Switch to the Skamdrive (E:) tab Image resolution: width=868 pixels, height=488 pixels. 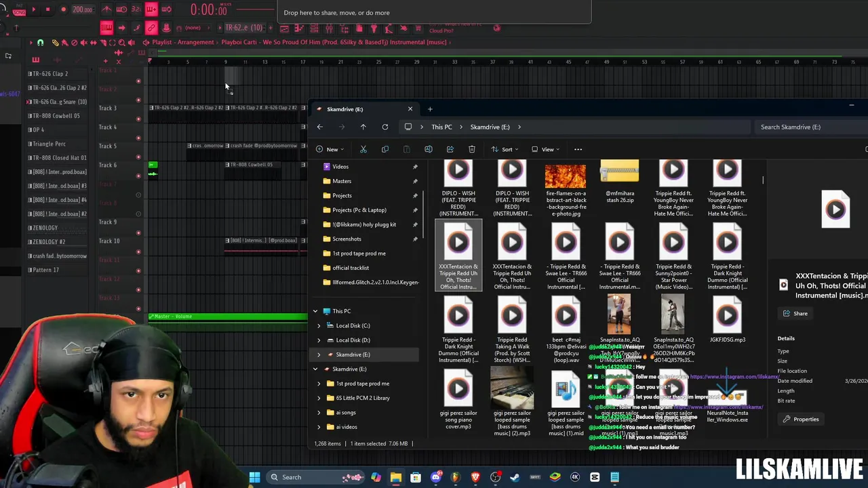(x=365, y=109)
